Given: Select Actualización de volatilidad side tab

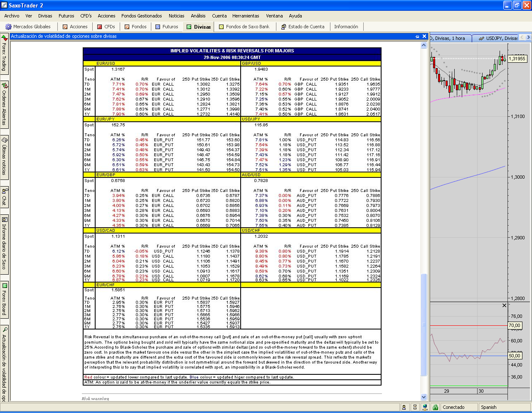Looking at the screenshot, I should point(4,364).
